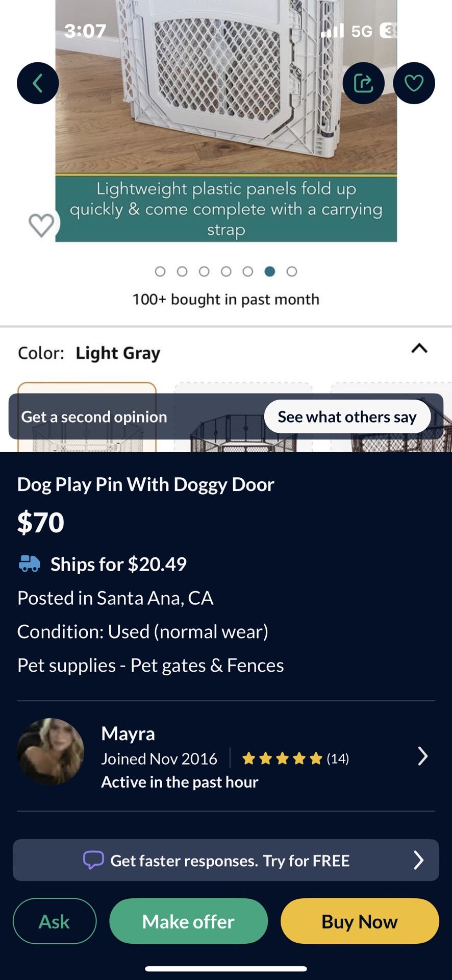Tap the back arrow button
The width and height of the screenshot is (452, 980).
(x=38, y=83)
